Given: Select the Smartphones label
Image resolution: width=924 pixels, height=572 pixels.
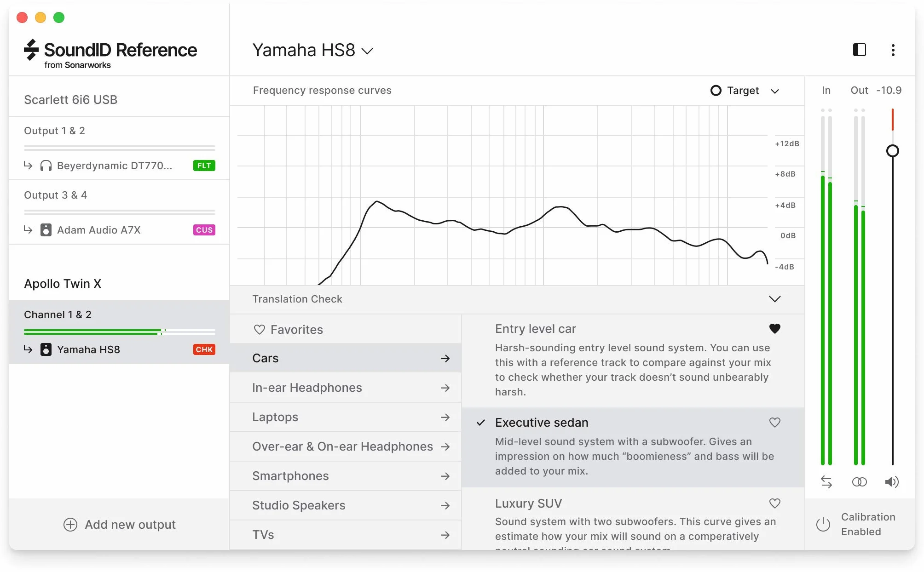Looking at the screenshot, I should pyautogui.click(x=290, y=476).
